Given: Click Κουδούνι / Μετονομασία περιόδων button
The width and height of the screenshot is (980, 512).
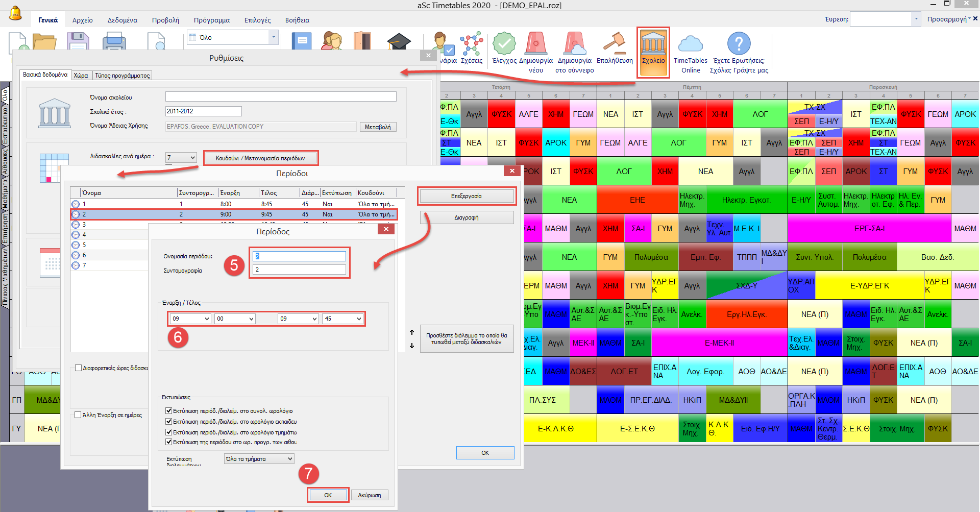Looking at the screenshot, I should click(260, 158).
